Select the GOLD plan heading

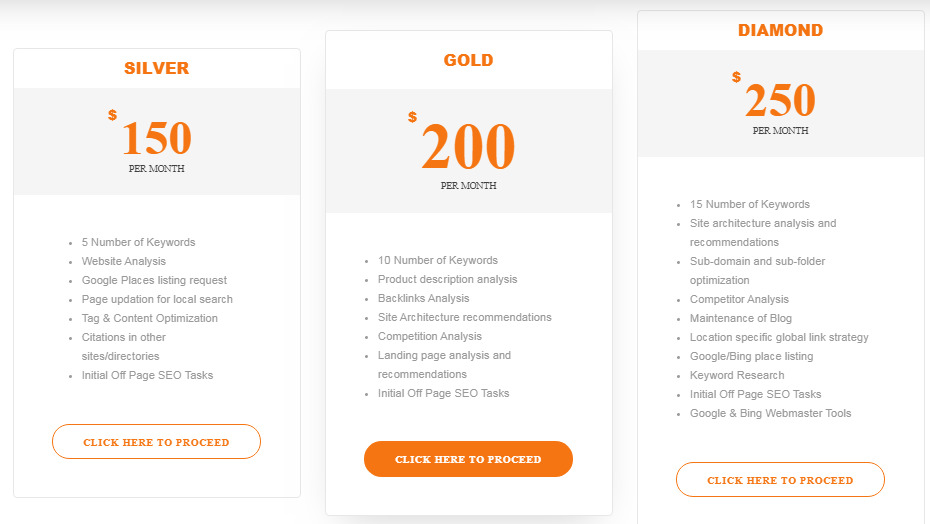coord(469,60)
